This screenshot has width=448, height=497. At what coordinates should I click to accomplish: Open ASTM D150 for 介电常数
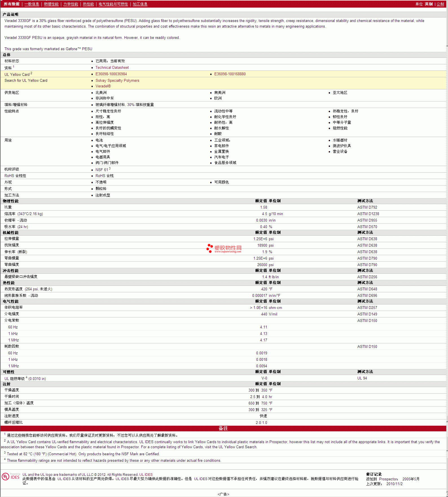coord(367,321)
